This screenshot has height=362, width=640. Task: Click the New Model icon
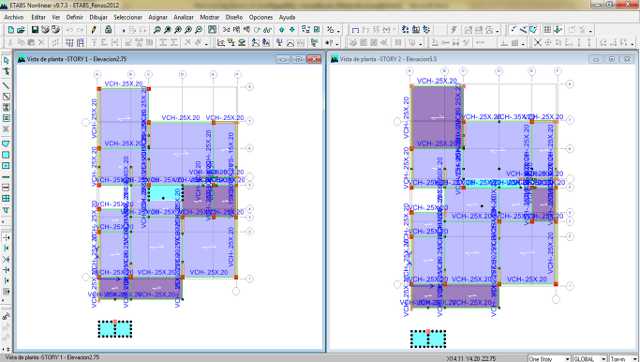(11, 30)
